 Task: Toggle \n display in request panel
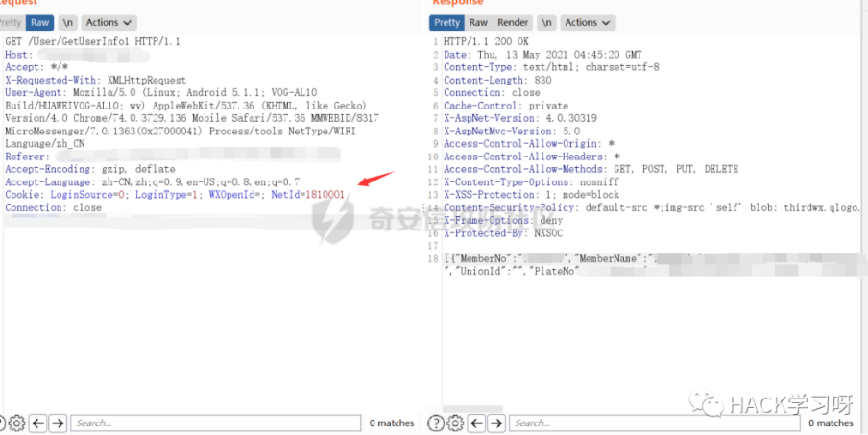point(67,23)
